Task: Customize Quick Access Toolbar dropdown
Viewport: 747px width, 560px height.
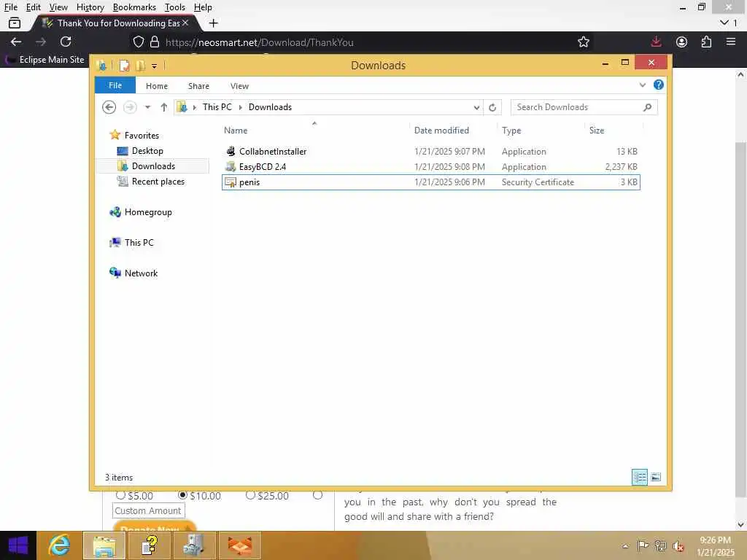Action: click(x=155, y=66)
